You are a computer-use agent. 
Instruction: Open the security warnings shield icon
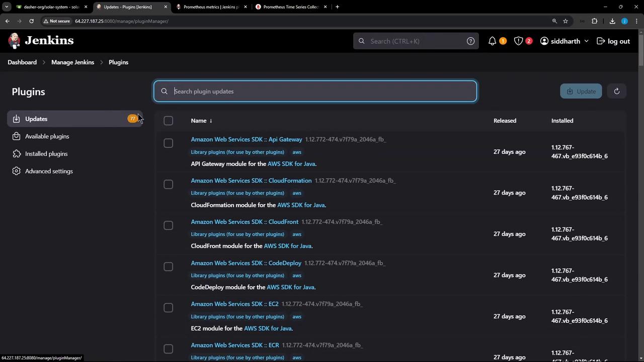(518, 41)
